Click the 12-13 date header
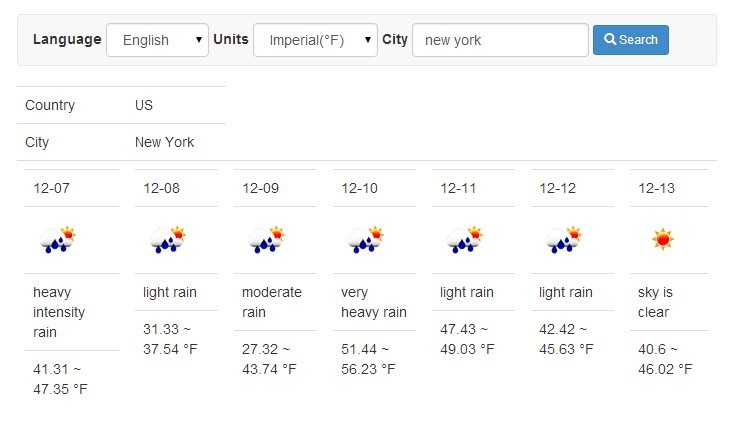738x432 pixels. 656,188
